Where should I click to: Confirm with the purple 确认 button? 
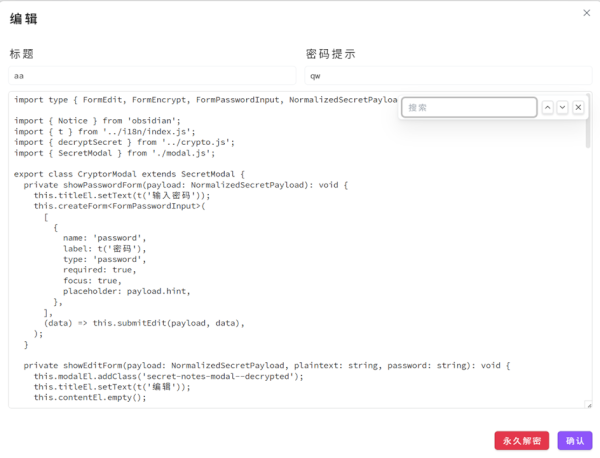coord(575,441)
